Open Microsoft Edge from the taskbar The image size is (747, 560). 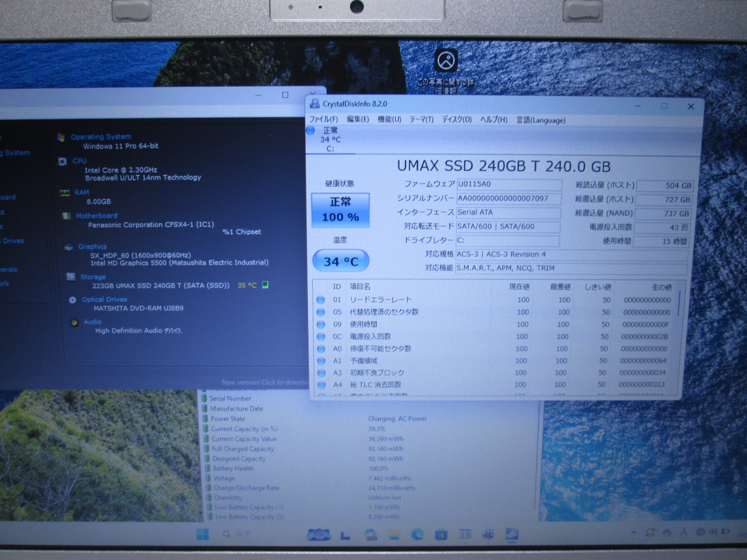pos(417,534)
